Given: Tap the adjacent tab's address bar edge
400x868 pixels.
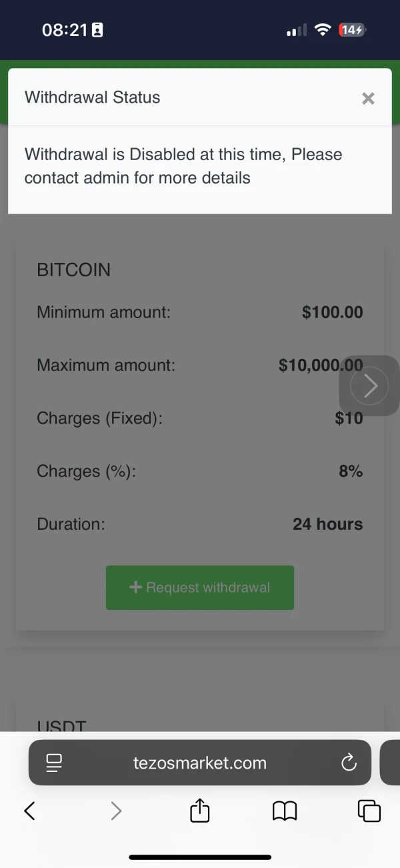Looking at the screenshot, I should coord(391,763).
